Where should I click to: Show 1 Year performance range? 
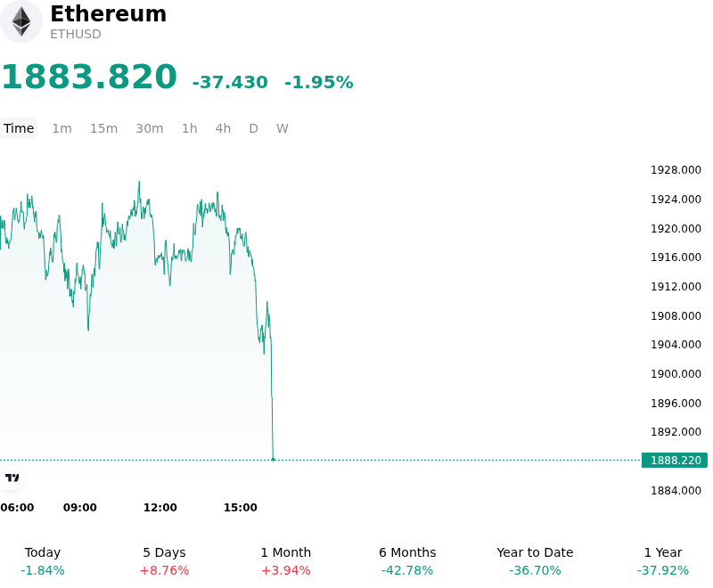663,561
